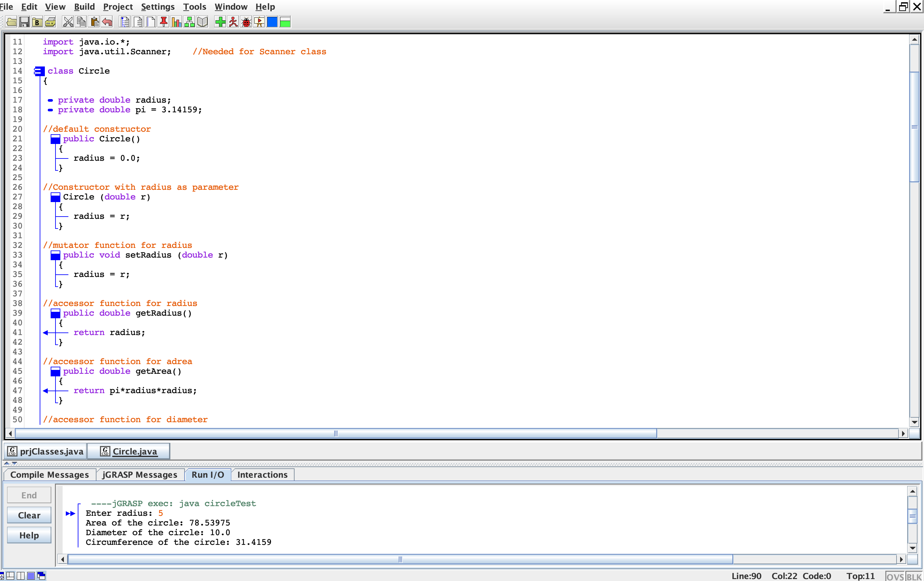Open the bar chart Complexity Profile Graph icon

(176, 22)
